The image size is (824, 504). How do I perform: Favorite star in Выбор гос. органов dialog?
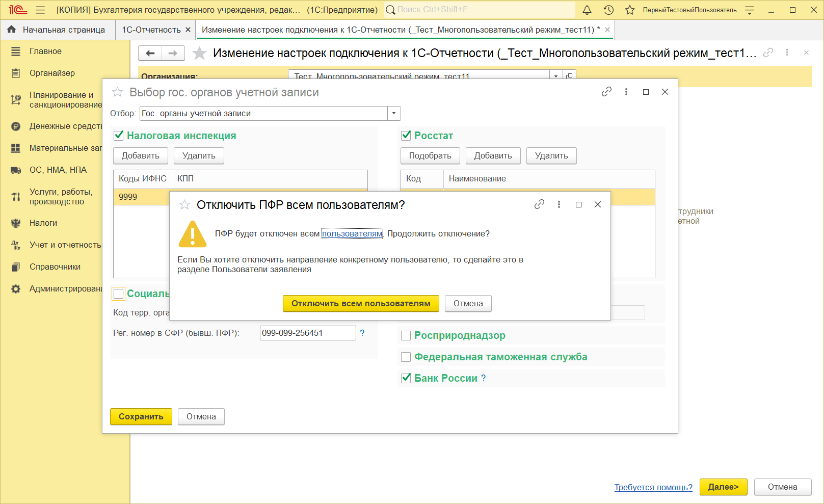[x=117, y=92]
